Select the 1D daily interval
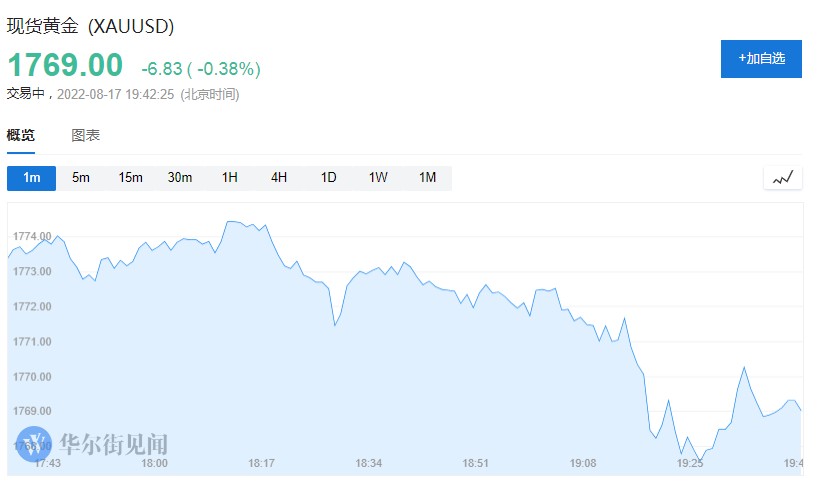This screenshot has height=487, width=820. 328,178
